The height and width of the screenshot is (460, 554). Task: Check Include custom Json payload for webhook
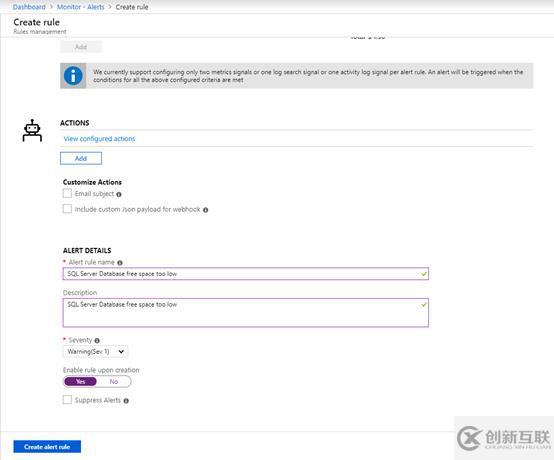[67, 209]
